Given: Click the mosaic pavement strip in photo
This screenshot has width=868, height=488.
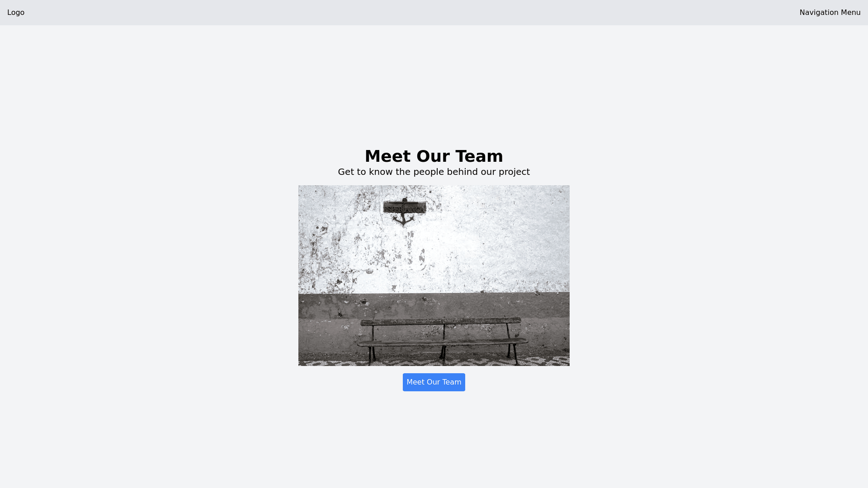Looking at the screenshot, I should click(x=434, y=361).
